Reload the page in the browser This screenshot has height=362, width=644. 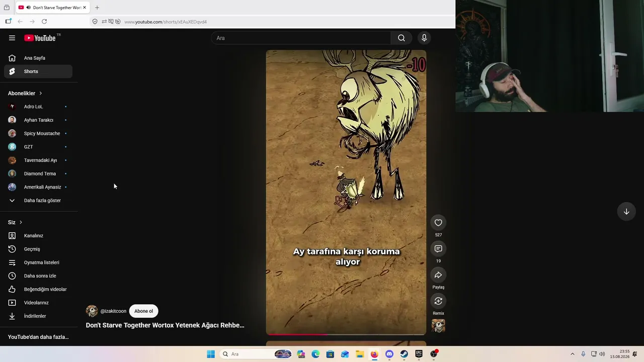click(44, 22)
